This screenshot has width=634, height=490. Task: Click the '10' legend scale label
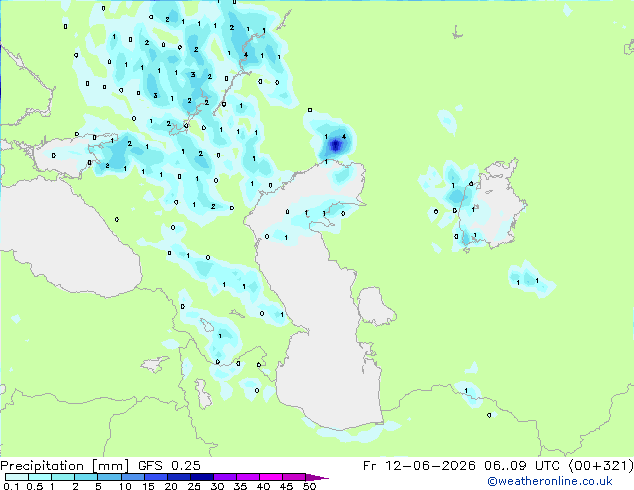(125, 486)
